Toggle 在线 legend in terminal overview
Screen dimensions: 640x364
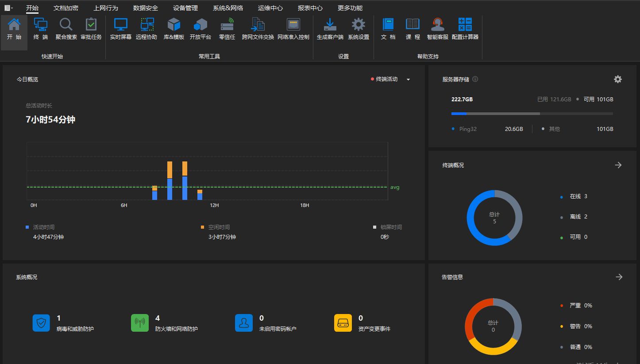coord(574,196)
